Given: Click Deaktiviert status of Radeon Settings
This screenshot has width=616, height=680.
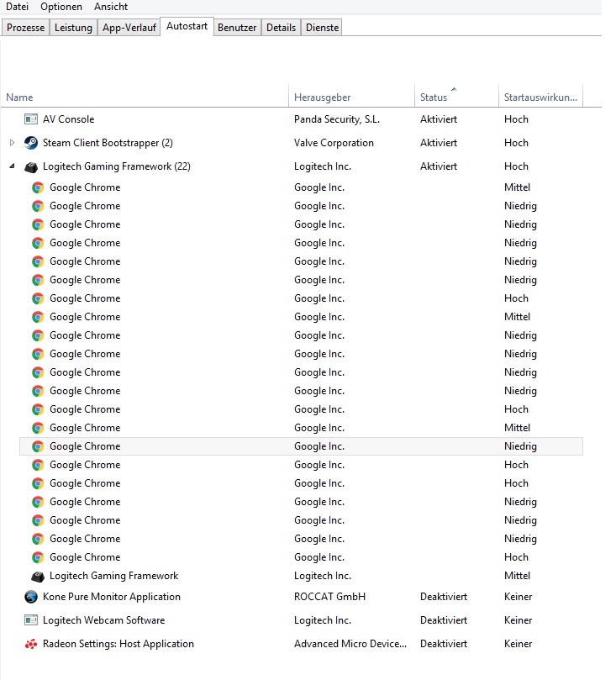Looking at the screenshot, I should [x=444, y=644].
